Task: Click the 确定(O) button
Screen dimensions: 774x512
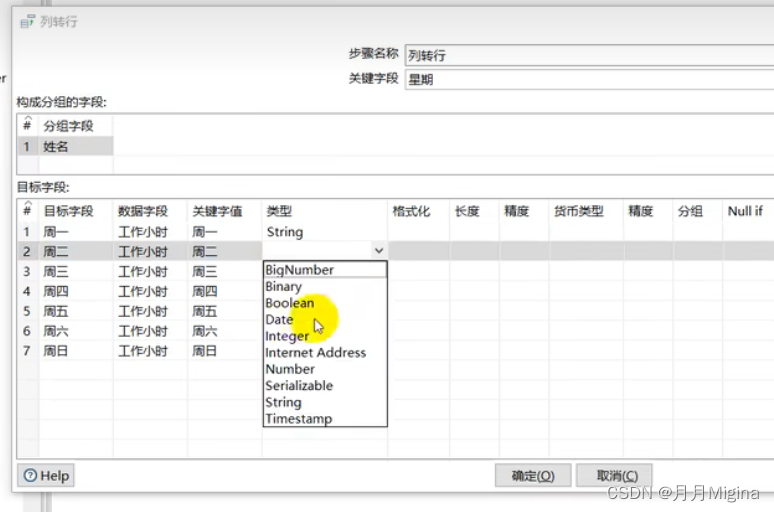Action: (533, 475)
